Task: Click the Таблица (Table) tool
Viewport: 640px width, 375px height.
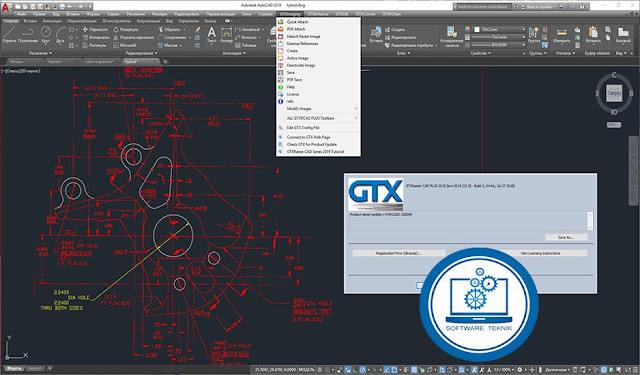Action: pyautogui.click(x=246, y=45)
